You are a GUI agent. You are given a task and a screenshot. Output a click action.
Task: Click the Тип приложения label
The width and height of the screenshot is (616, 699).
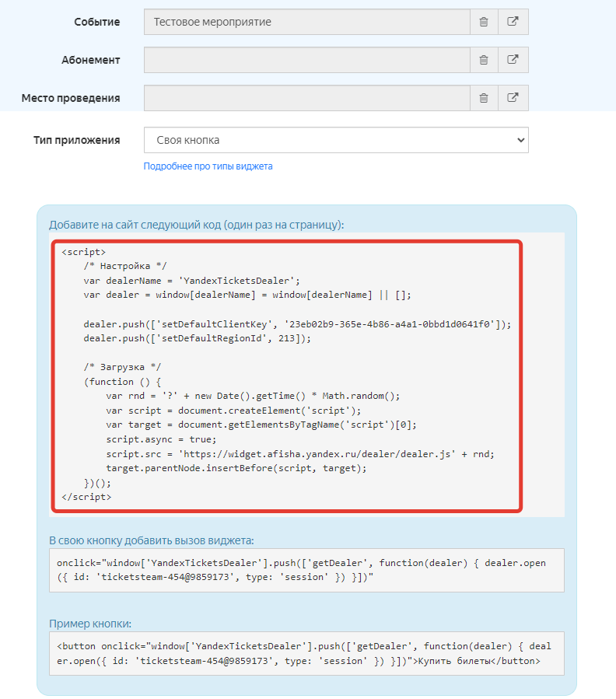click(76, 140)
